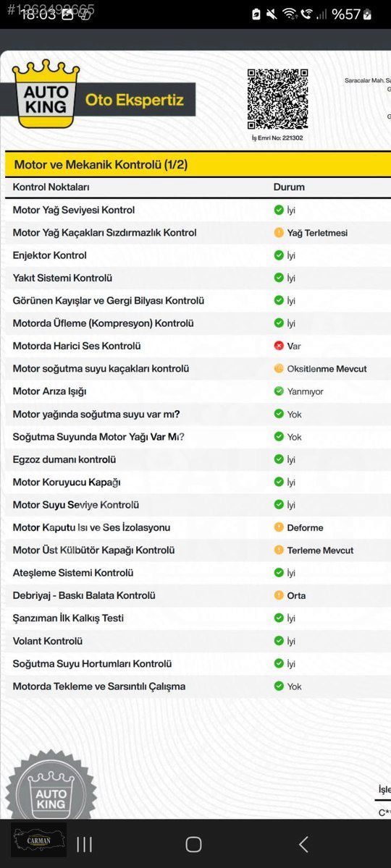Tap the Carman watermark logo
391x868 pixels.
point(39,840)
